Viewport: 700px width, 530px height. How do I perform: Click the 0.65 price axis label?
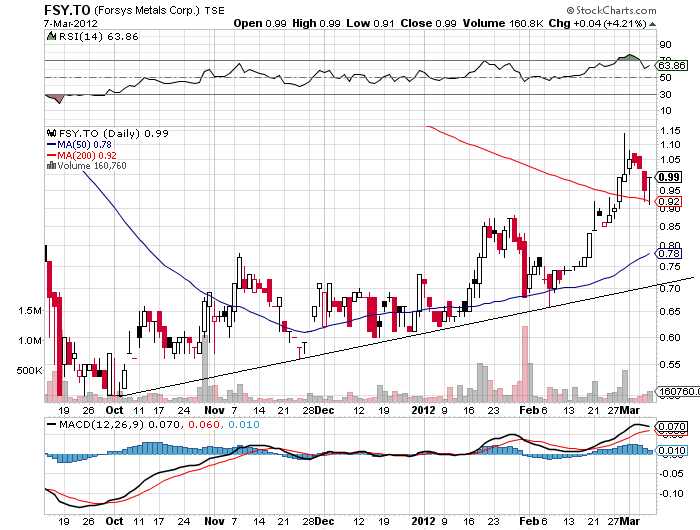click(670, 311)
